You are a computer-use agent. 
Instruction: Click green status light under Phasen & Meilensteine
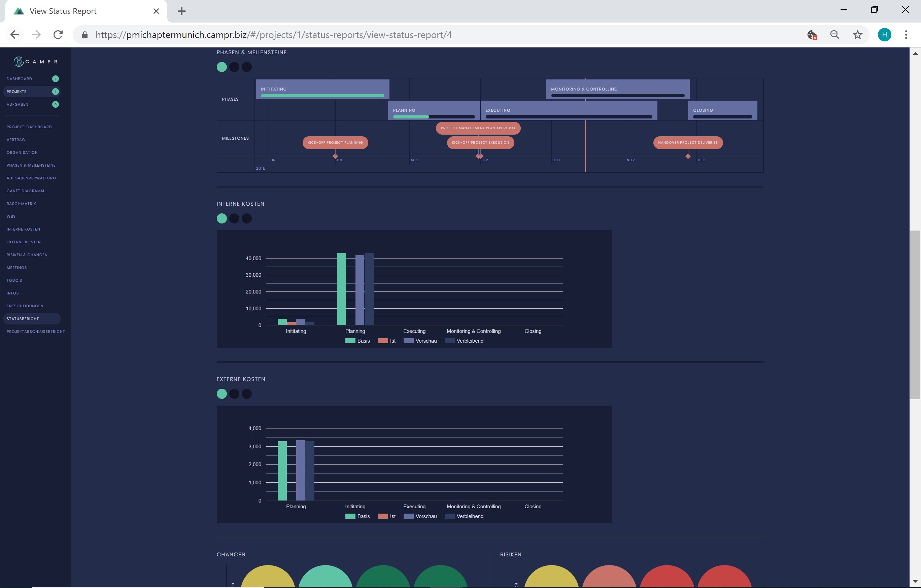[x=222, y=67]
